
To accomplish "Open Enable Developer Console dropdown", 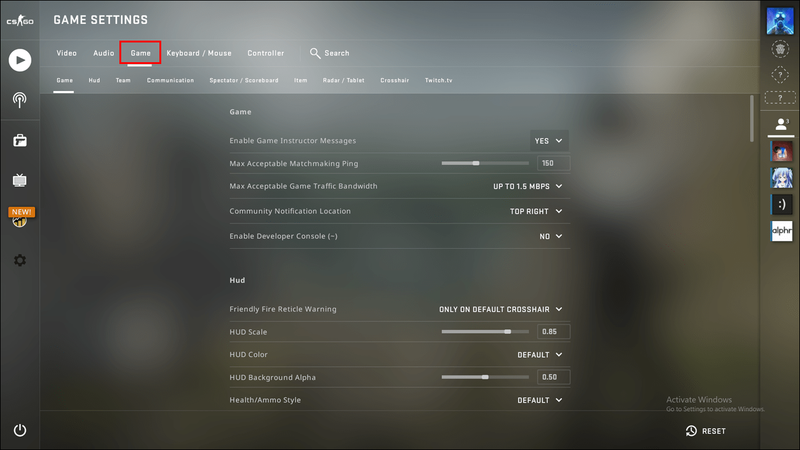I will (x=551, y=236).
